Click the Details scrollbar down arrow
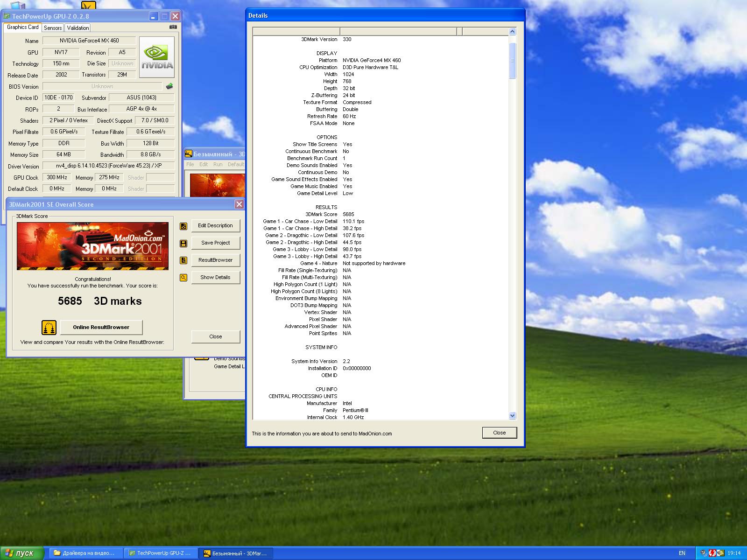747x560 pixels. 512,415
